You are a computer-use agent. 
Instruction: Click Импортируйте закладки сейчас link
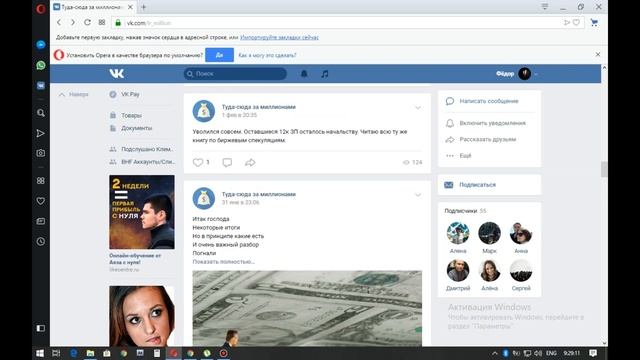coord(279,38)
